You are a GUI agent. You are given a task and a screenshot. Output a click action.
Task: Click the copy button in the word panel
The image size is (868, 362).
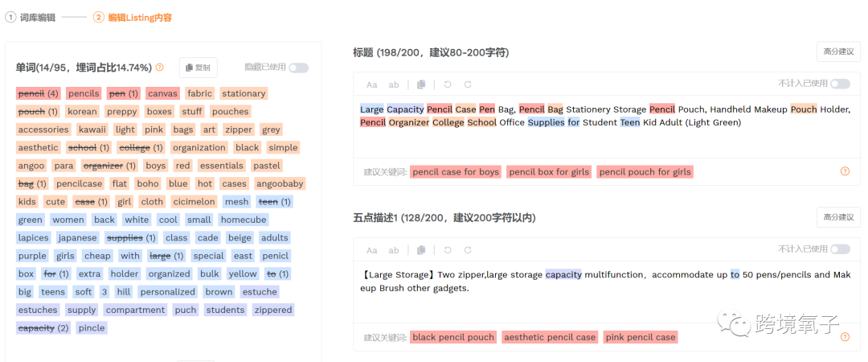[x=199, y=68]
